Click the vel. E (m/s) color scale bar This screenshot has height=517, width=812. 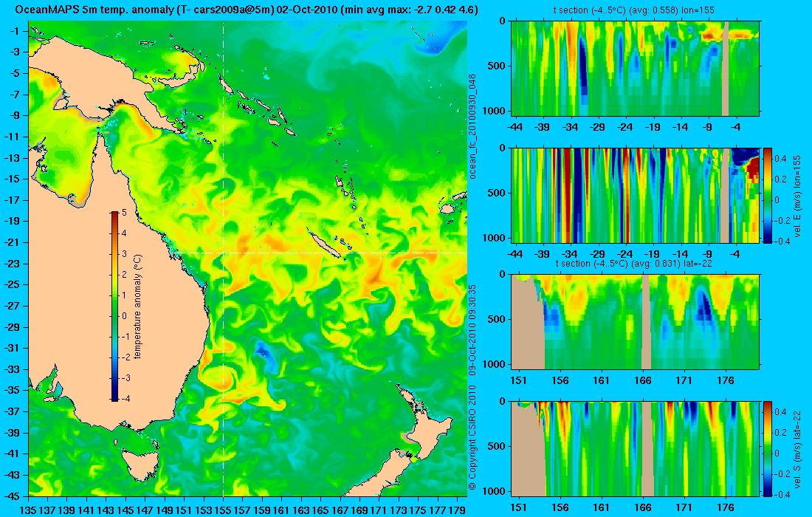768,195
